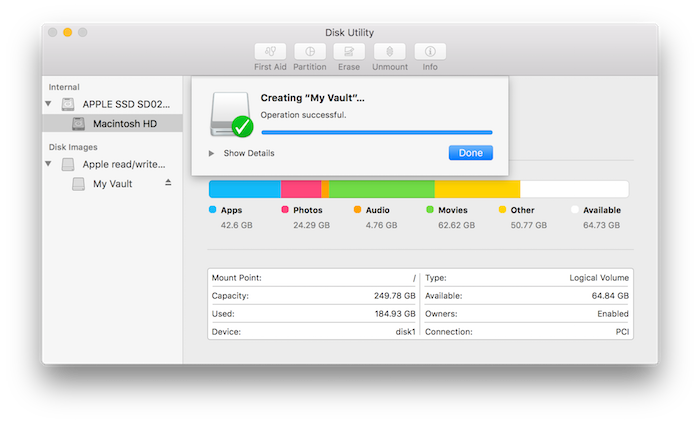Click the Used 184.93 GB value

click(x=395, y=314)
